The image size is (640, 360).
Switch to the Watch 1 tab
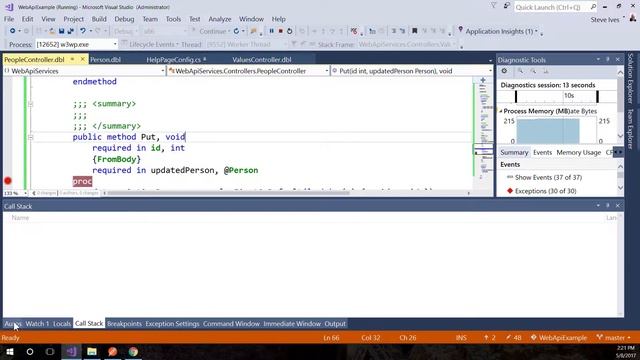point(37,324)
